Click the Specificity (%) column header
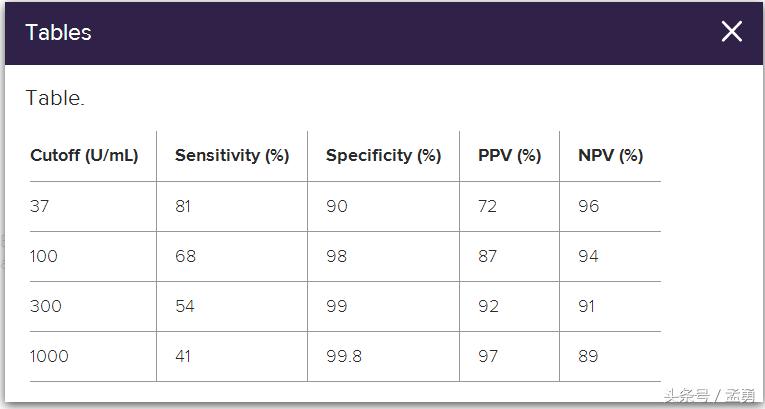This screenshot has height=409, width=765. [383, 156]
